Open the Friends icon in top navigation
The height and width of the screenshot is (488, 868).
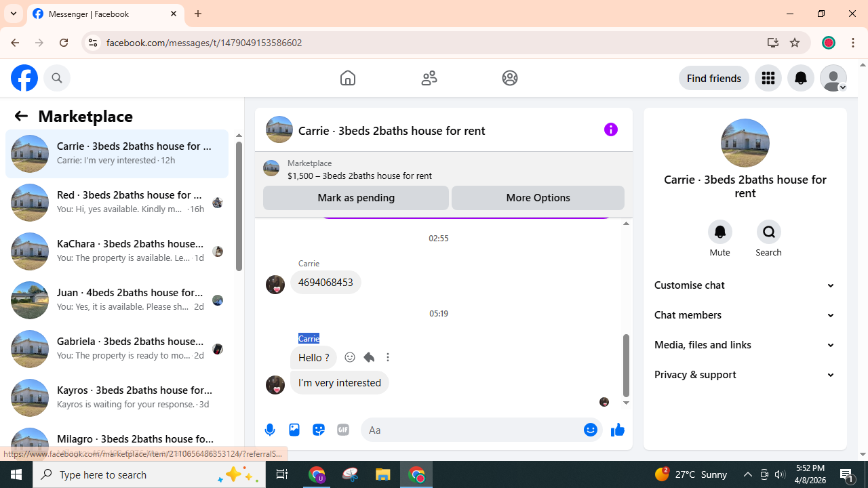(x=429, y=78)
